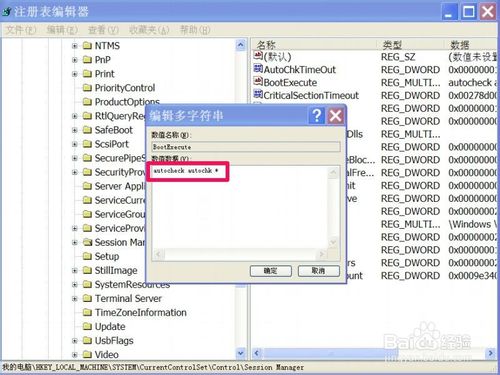
Task: Expand the UsbFlags tree node
Action: (75, 341)
